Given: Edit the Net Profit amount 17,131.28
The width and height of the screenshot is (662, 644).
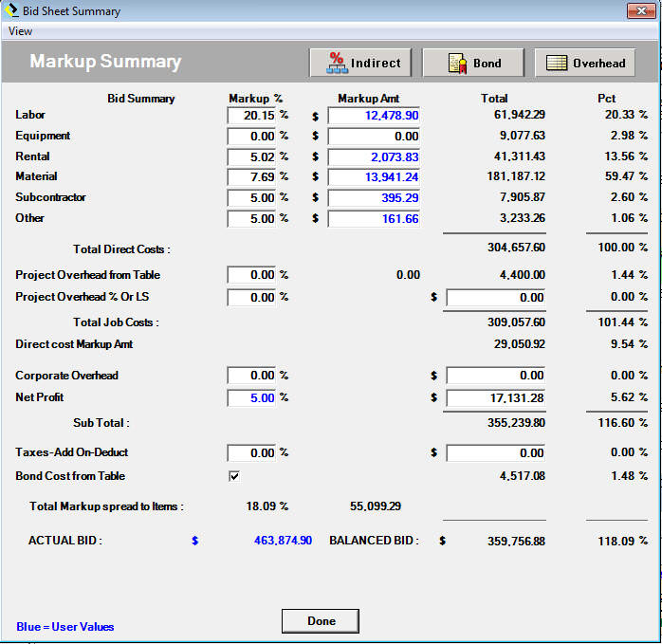Looking at the screenshot, I should tap(496, 397).
